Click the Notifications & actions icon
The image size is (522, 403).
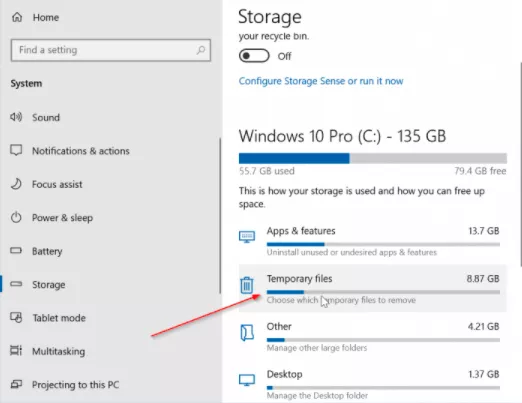coord(16,150)
